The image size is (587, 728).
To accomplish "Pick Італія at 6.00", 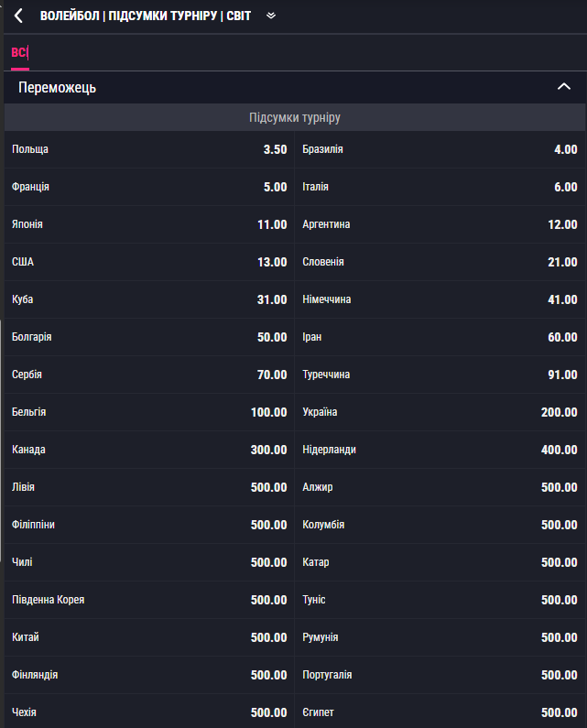I will (x=440, y=187).
